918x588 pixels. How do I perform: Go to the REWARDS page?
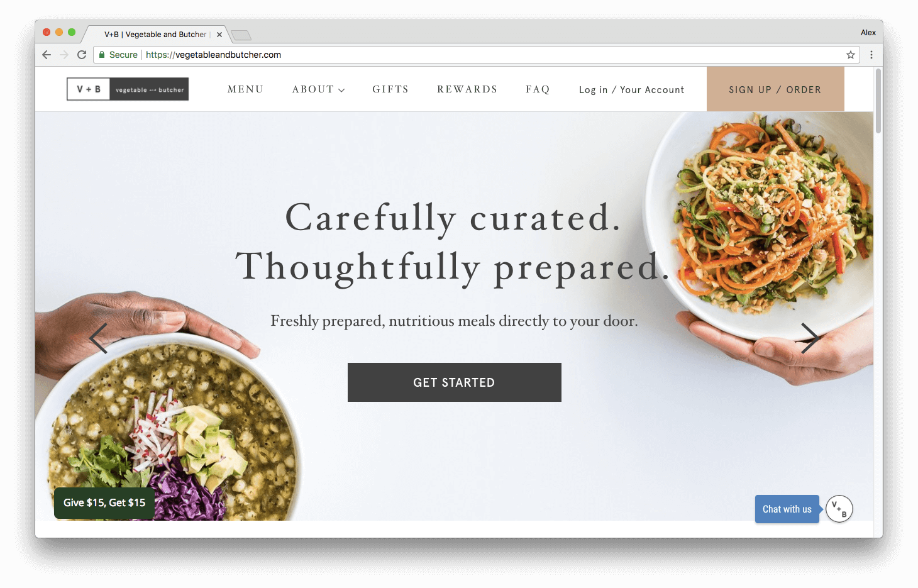click(x=467, y=89)
